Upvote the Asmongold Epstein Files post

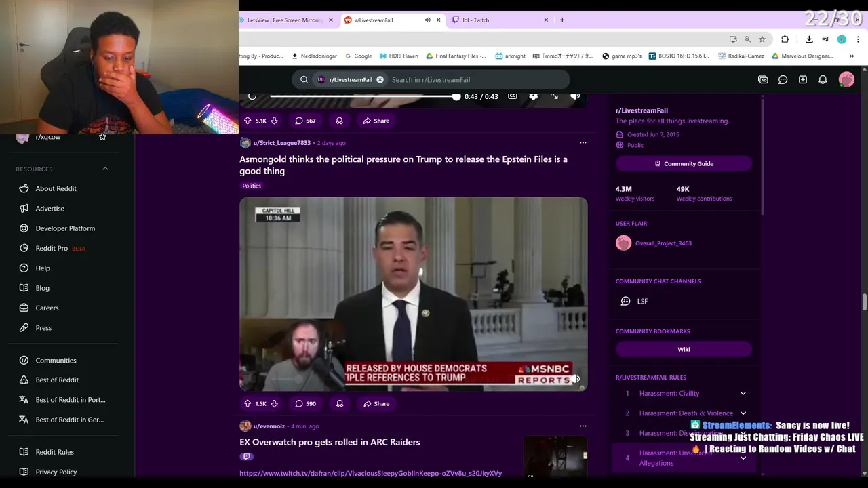tap(248, 403)
